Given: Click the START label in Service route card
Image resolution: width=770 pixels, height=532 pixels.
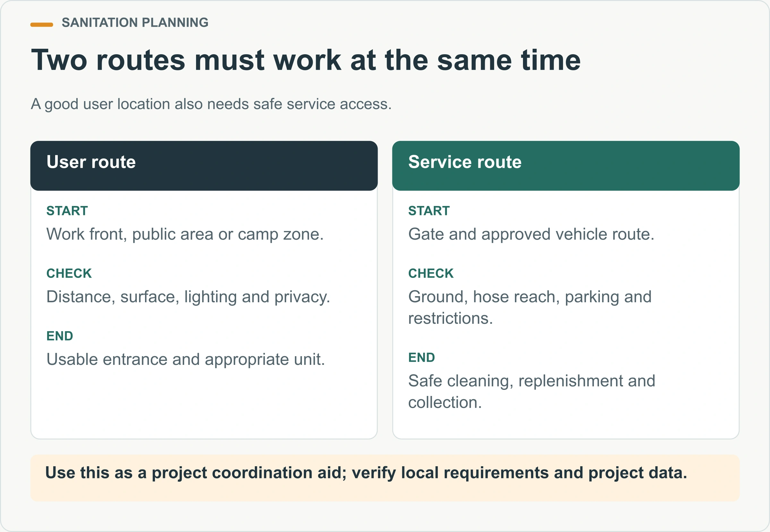Looking at the screenshot, I should click(429, 211).
